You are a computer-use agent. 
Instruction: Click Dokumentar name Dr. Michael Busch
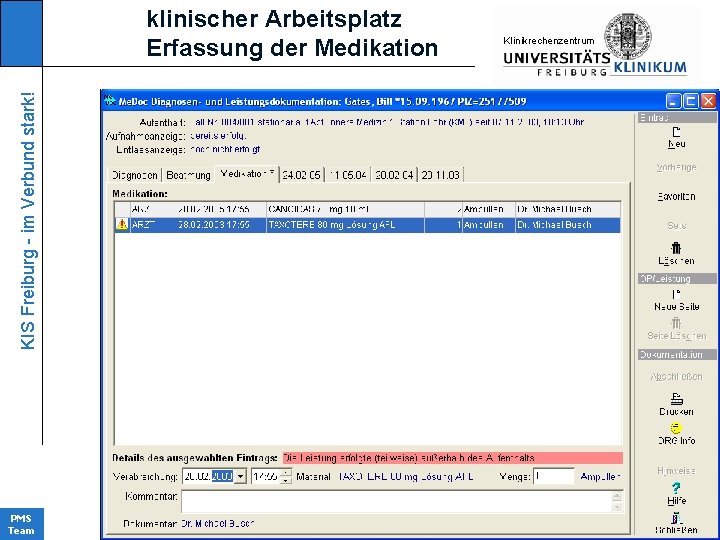[218, 523]
